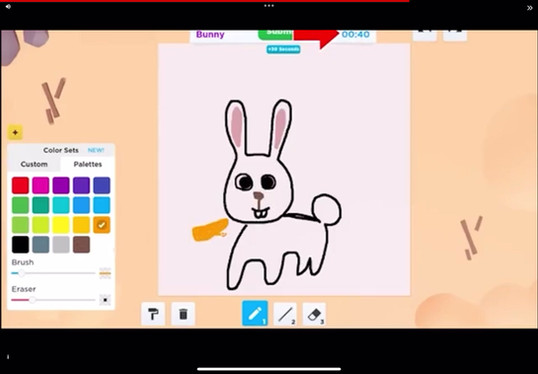Click the +30 Seconds button
The width and height of the screenshot is (538, 374).
click(x=283, y=49)
